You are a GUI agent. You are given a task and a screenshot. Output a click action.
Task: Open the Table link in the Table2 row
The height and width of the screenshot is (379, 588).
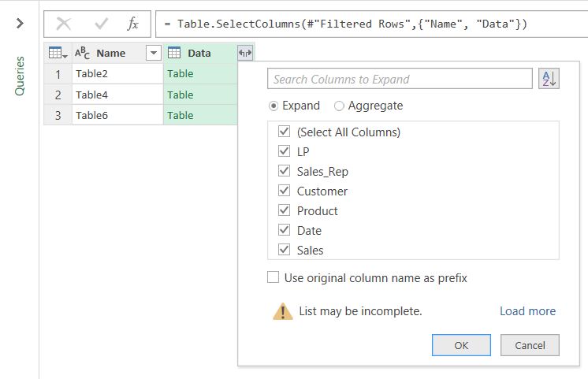[x=180, y=73]
